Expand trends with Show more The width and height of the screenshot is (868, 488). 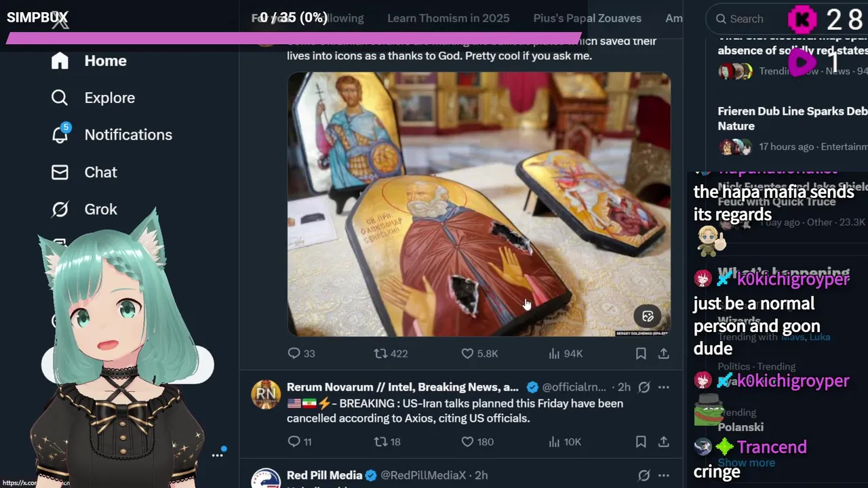pos(746,463)
